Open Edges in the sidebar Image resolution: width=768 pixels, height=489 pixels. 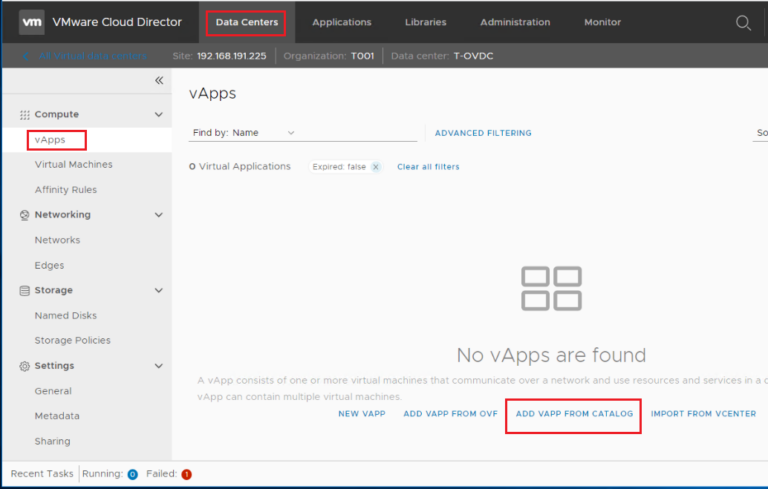49,265
